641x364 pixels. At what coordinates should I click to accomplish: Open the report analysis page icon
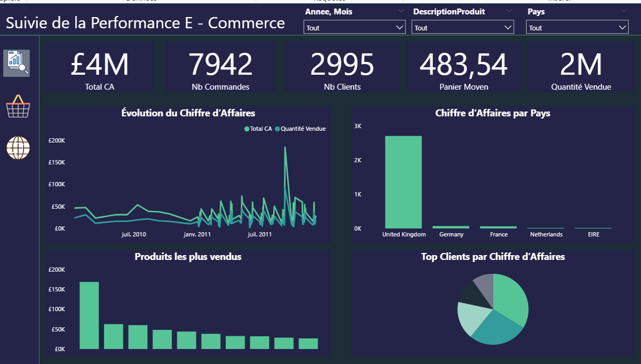17,63
